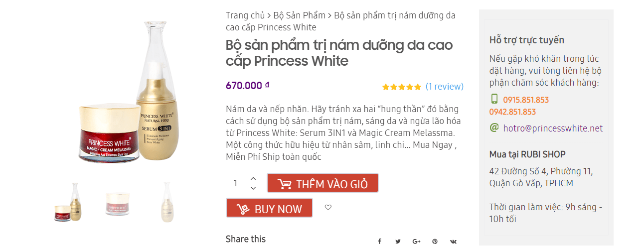Viewport: 644px width, 250px height.
Task: Click the five-star rating icons
Action: (x=401, y=87)
